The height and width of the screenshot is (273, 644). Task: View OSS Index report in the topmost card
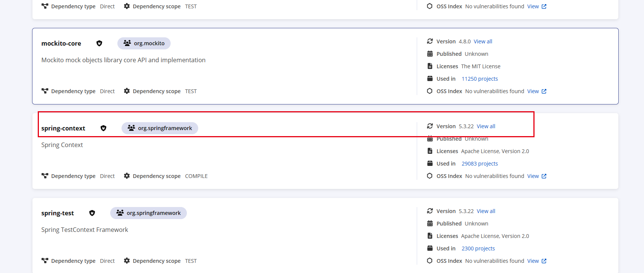533,6
